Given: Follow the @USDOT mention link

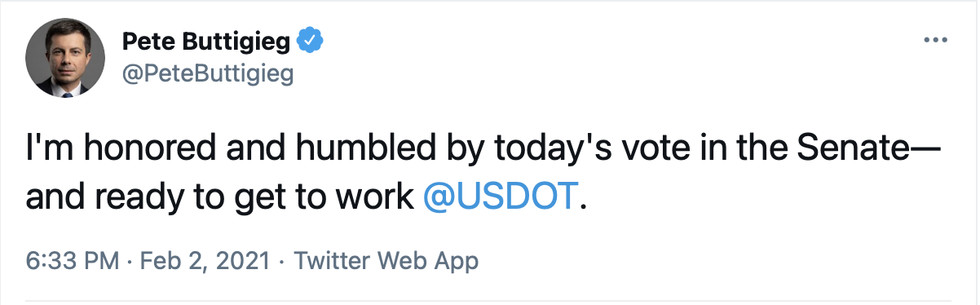Looking at the screenshot, I should tap(501, 197).
